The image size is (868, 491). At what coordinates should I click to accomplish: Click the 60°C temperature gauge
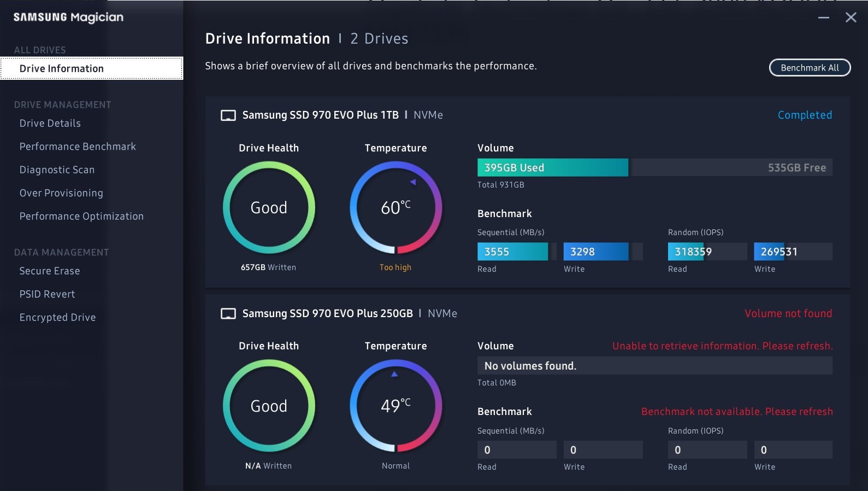[395, 208]
